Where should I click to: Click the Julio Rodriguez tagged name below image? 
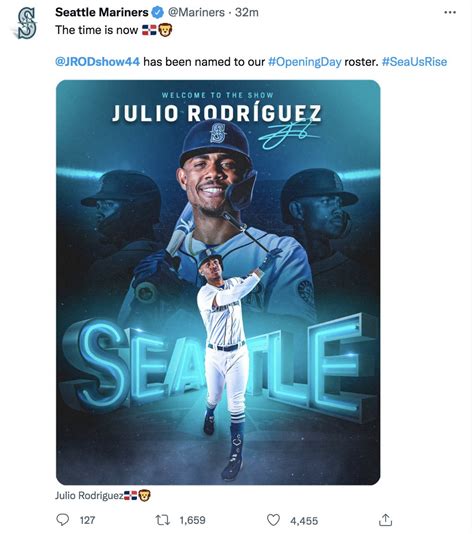point(89,495)
